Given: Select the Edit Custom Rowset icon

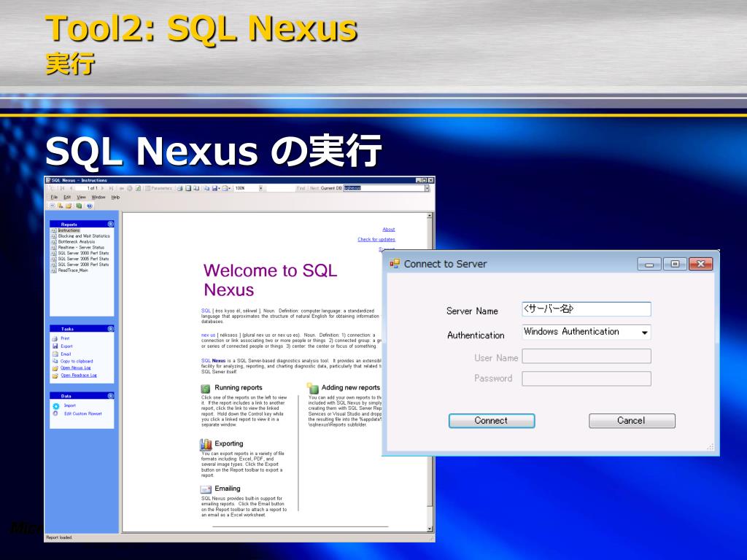Looking at the screenshot, I should tap(55, 413).
